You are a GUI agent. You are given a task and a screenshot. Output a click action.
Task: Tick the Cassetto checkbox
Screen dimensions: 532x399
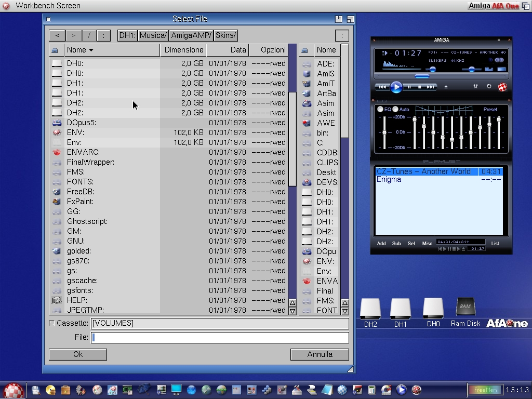click(x=51, y=323)
